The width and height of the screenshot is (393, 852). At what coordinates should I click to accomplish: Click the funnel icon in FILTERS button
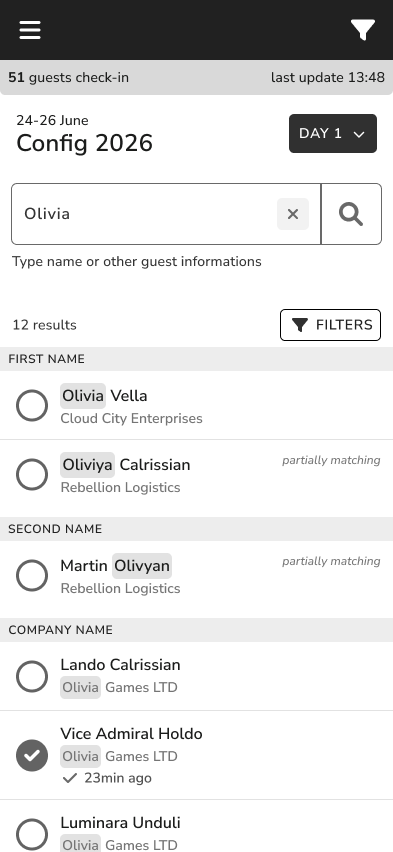point(300,325)
